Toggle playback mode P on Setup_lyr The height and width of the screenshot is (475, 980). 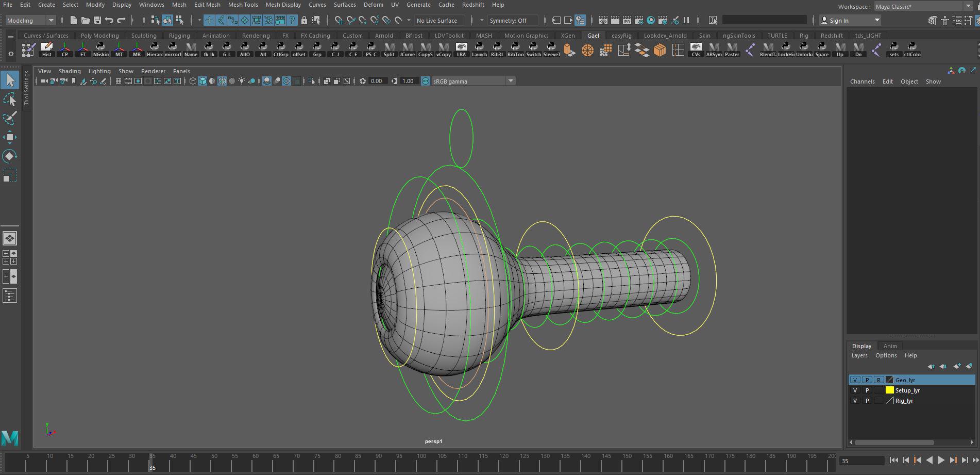[867, 390]
